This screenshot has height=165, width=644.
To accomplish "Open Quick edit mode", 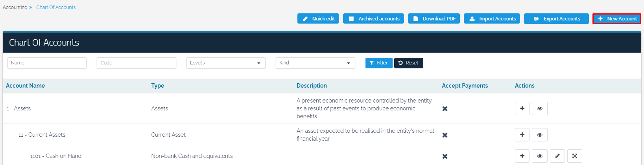I will click(318, 18).
